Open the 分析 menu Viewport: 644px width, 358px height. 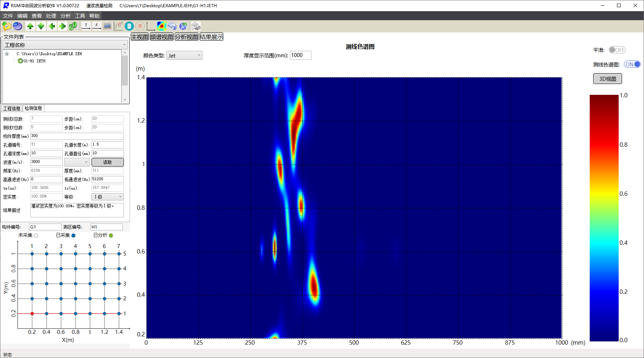(x=66, y=16)
